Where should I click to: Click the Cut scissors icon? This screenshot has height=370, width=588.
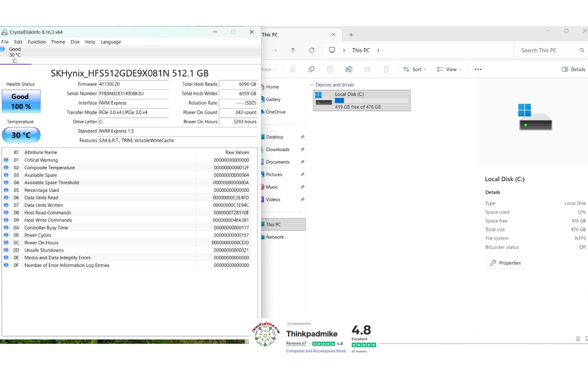292,69
